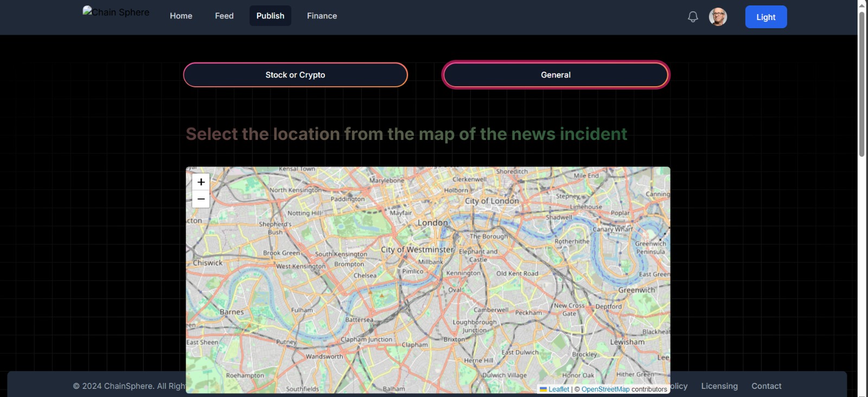Open the Publish page

pos(270,16)
